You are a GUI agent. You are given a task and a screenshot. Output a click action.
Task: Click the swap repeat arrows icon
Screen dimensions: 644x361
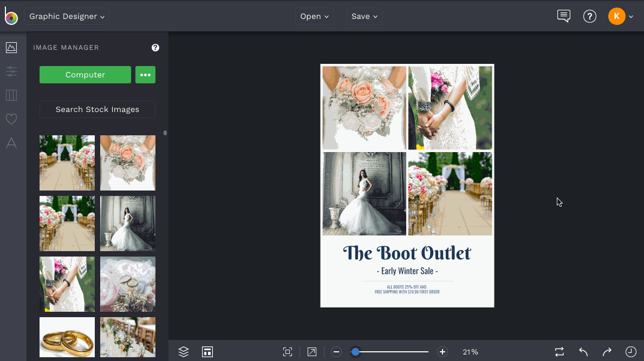pyautogui.click(x=560, y=352)
